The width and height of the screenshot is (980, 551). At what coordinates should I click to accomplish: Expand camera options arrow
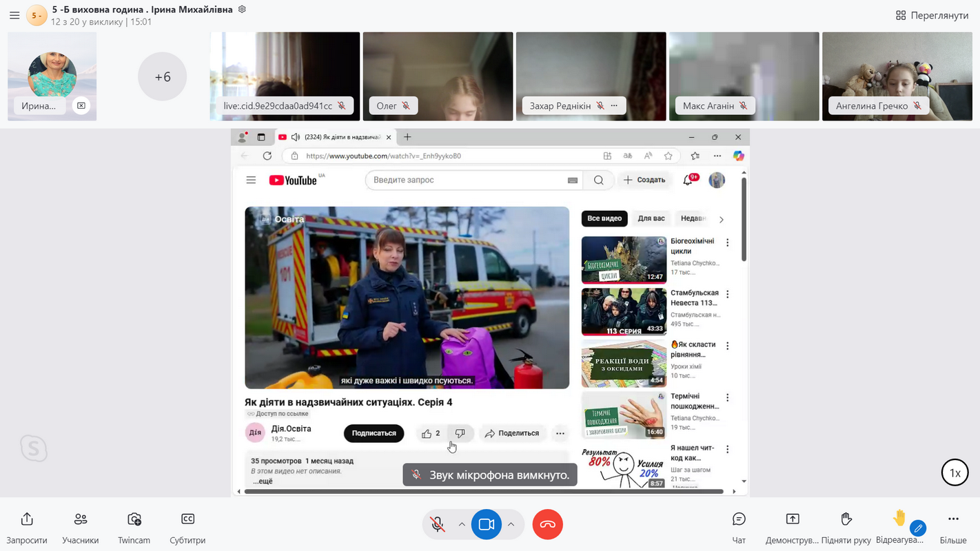pyautogui.click(x=511, y=525)
